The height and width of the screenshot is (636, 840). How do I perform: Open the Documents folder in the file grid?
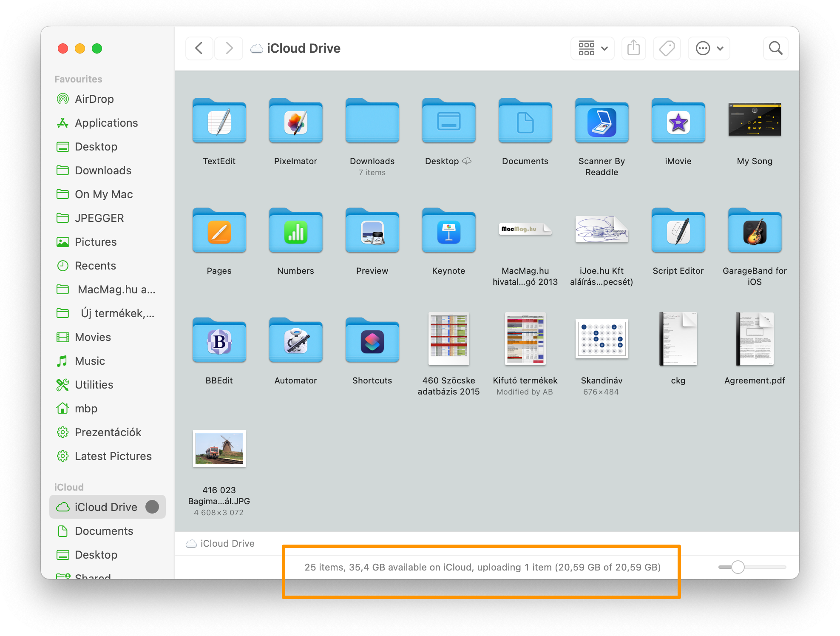click(x=525, y=121)
